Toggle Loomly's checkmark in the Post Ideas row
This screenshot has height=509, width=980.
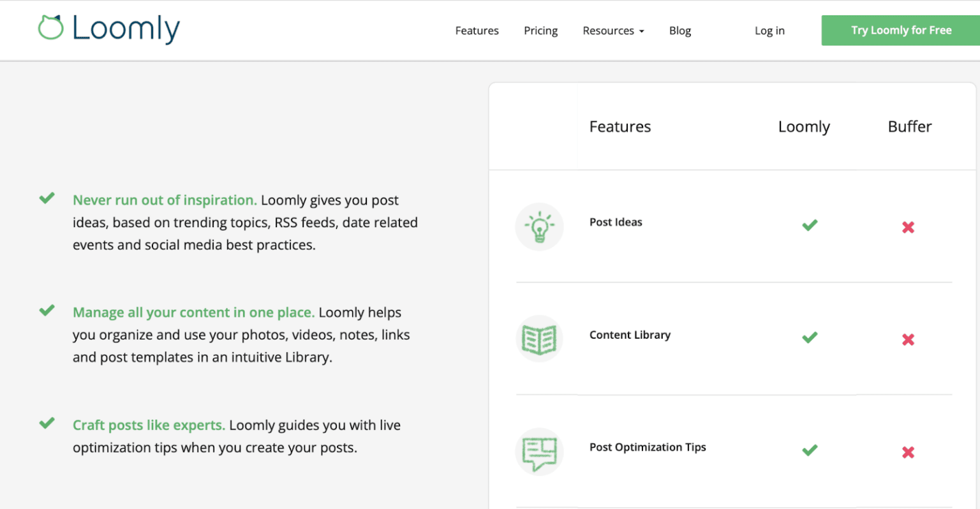click(x=809, y=225)
